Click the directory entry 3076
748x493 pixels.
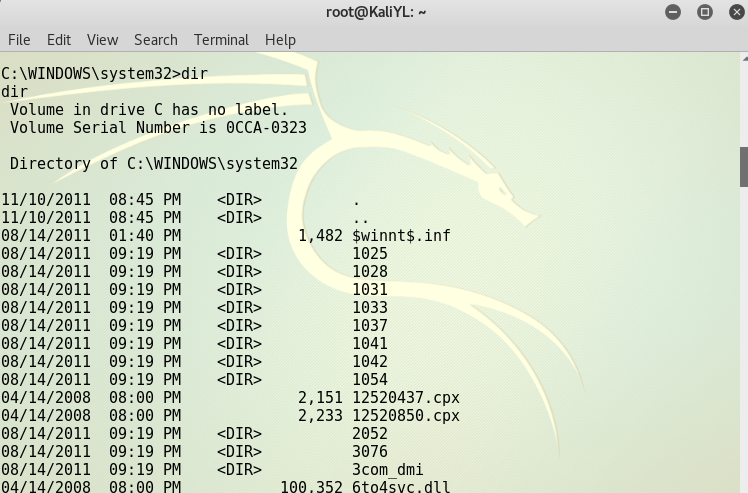point(370,451)
